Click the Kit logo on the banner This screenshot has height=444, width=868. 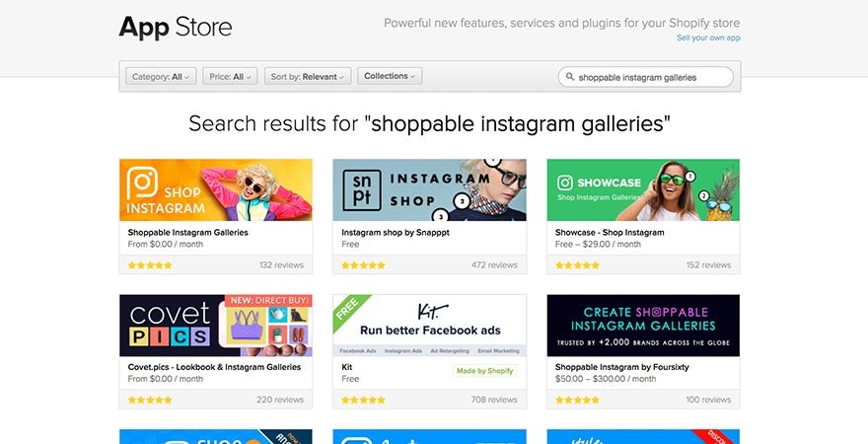coord(430,310)
